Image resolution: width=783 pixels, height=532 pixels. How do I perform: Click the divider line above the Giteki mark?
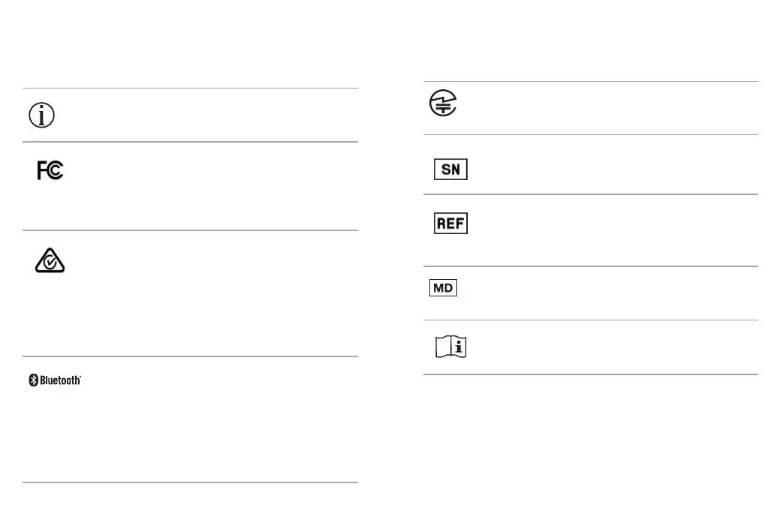(x=591, y=81)
